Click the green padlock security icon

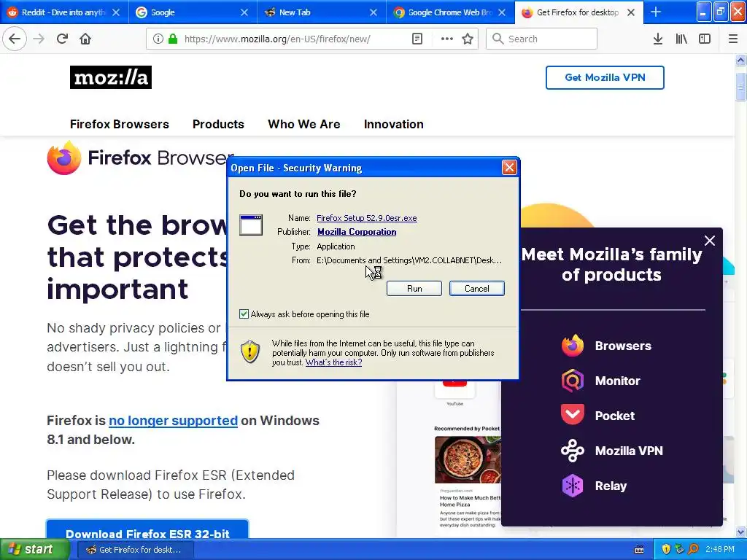(173, 39)
